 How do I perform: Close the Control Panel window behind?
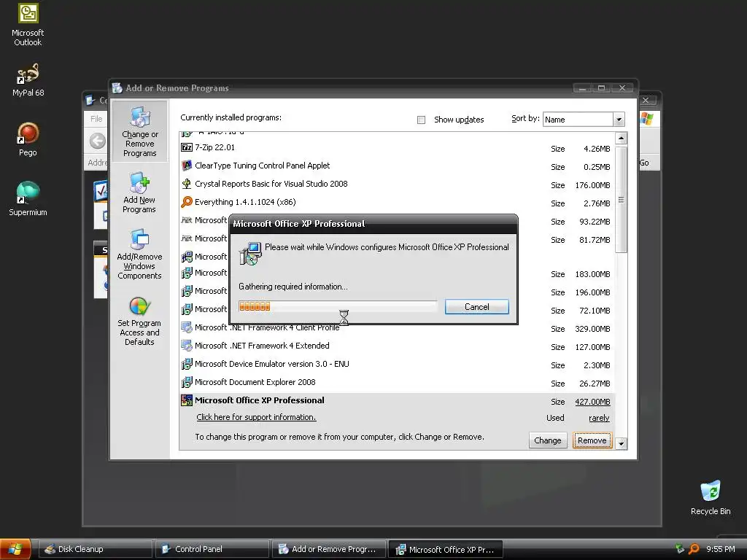pos(646,100)
